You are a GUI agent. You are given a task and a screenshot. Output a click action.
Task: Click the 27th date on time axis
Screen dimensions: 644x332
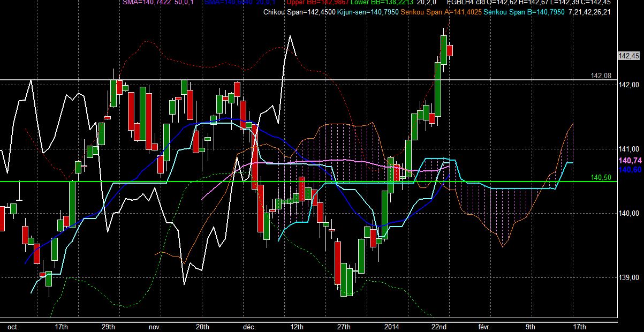click(x=344, y=327)
